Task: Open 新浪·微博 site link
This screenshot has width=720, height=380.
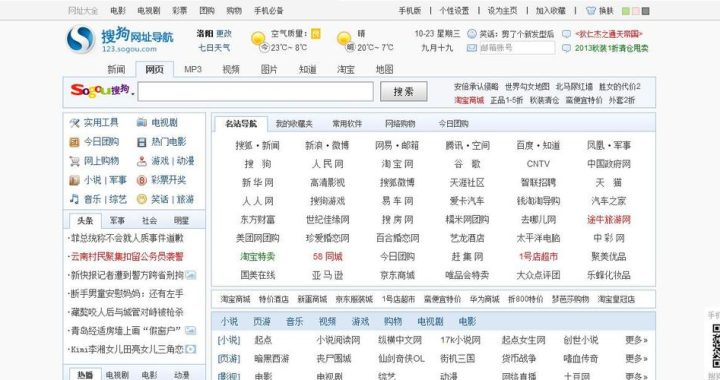Action: click(327, 145)
